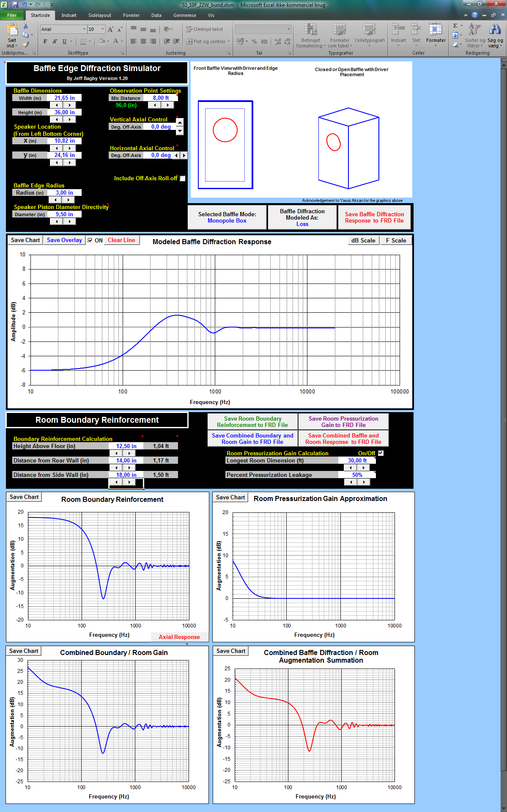Click Save Chart above Room Boundary Reinforcement chart
This screenshot has height=812, width=507.
24,497
